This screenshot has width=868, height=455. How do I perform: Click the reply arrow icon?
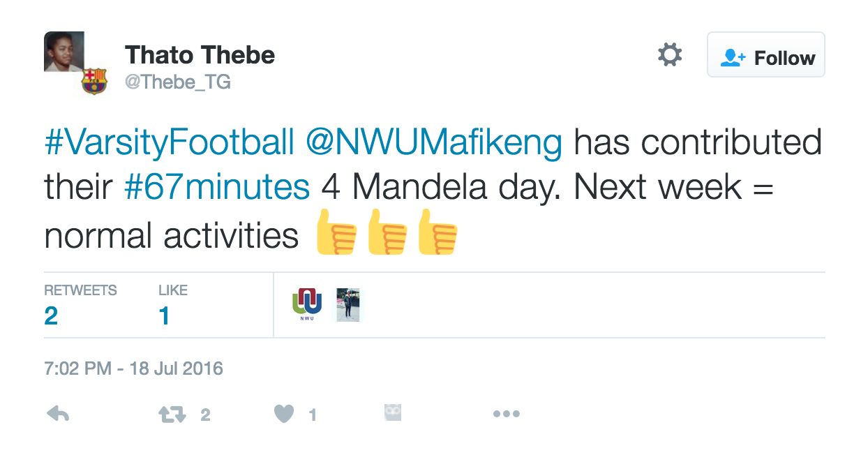tap(58, 415)
